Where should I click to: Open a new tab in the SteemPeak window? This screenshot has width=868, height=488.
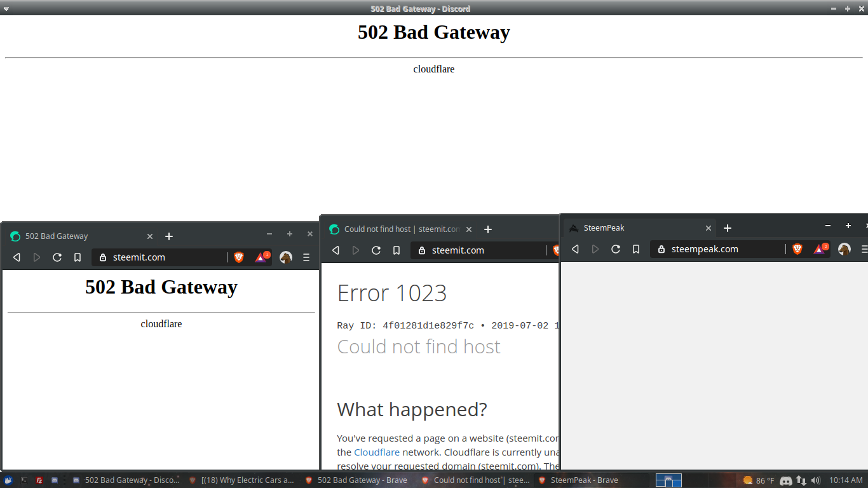[728, 228]
